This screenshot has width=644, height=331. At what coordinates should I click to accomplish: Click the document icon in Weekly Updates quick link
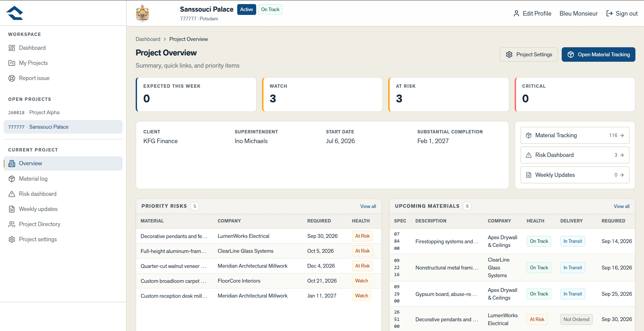(x=528, y=175)
